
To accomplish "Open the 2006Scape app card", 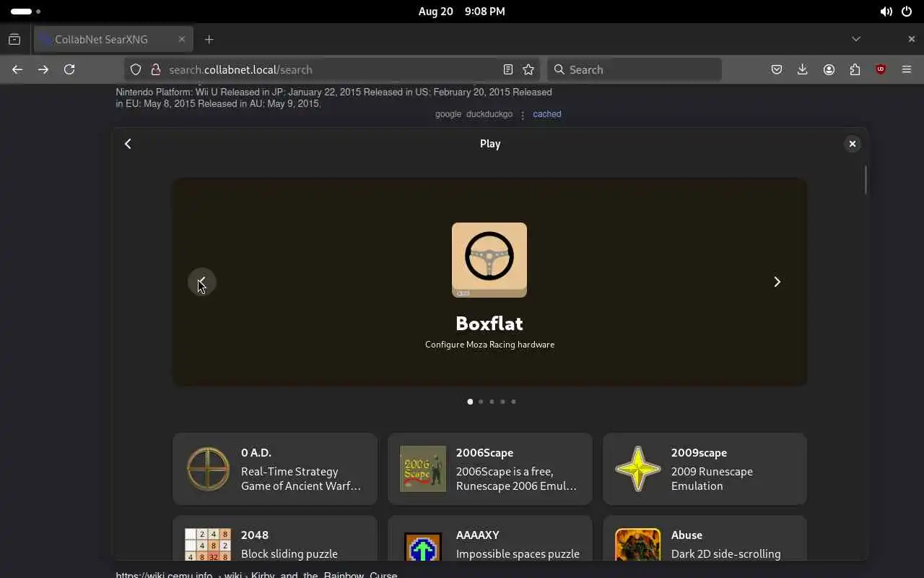I will click(490, 469).
